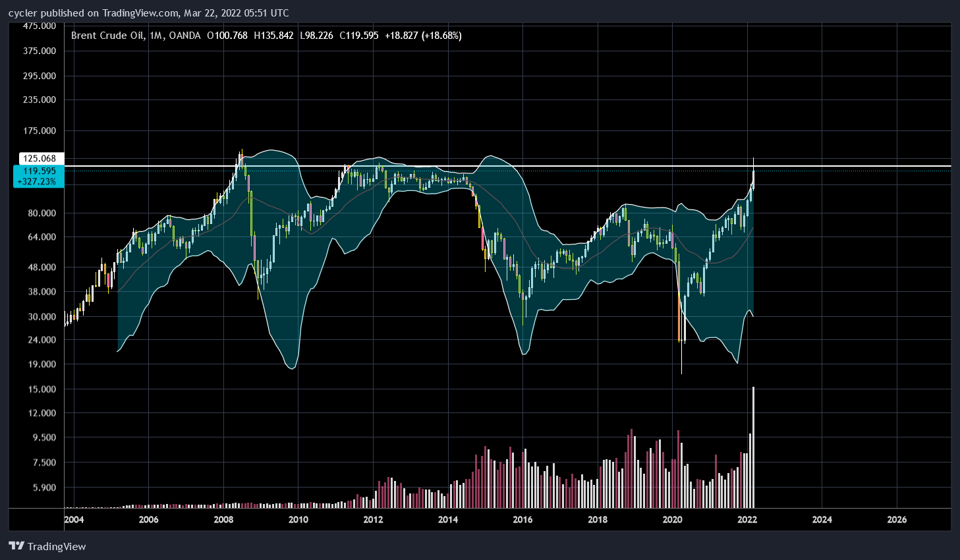Click the 64.000 price axis label
The width and height of the screenshot is (960, 560).
42,237
